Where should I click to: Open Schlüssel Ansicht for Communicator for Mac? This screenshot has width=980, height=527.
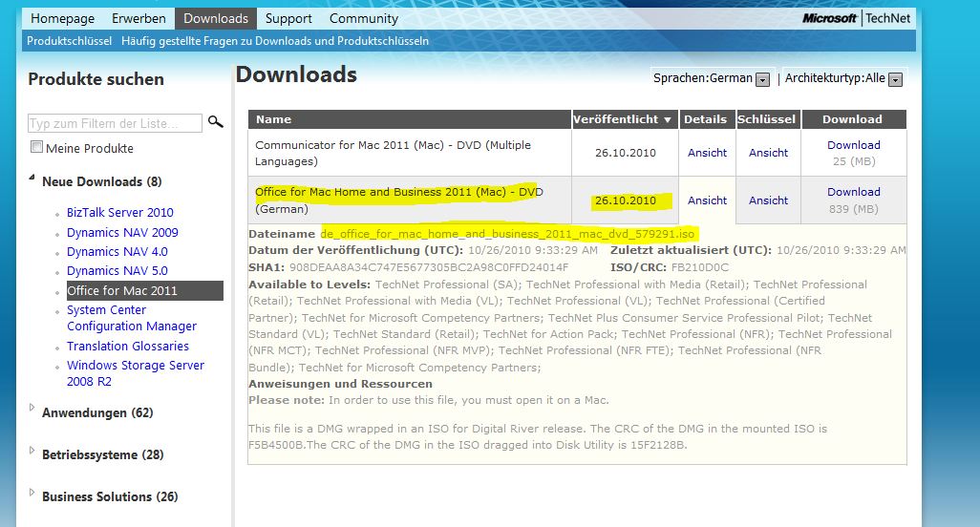tap(768, 153)
